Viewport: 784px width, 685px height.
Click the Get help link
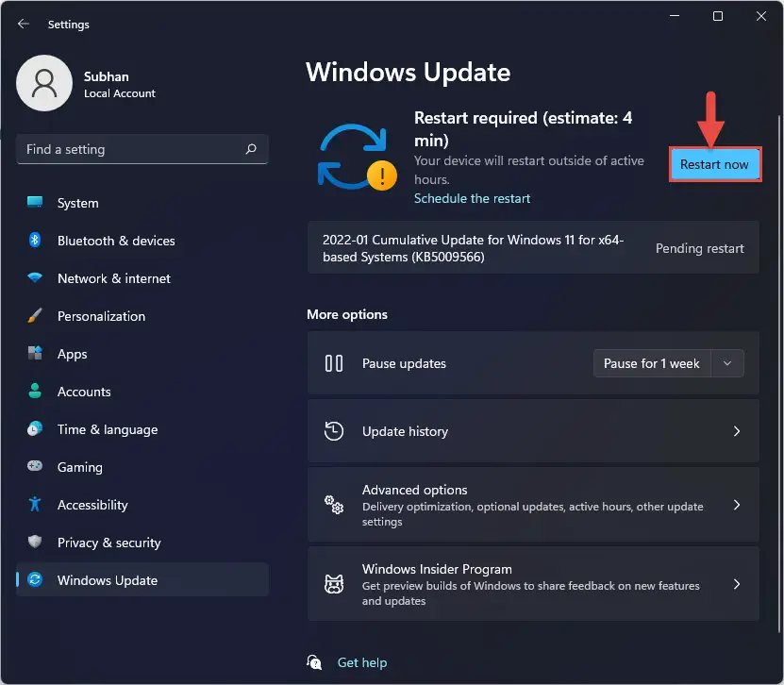tap(362, 662)
